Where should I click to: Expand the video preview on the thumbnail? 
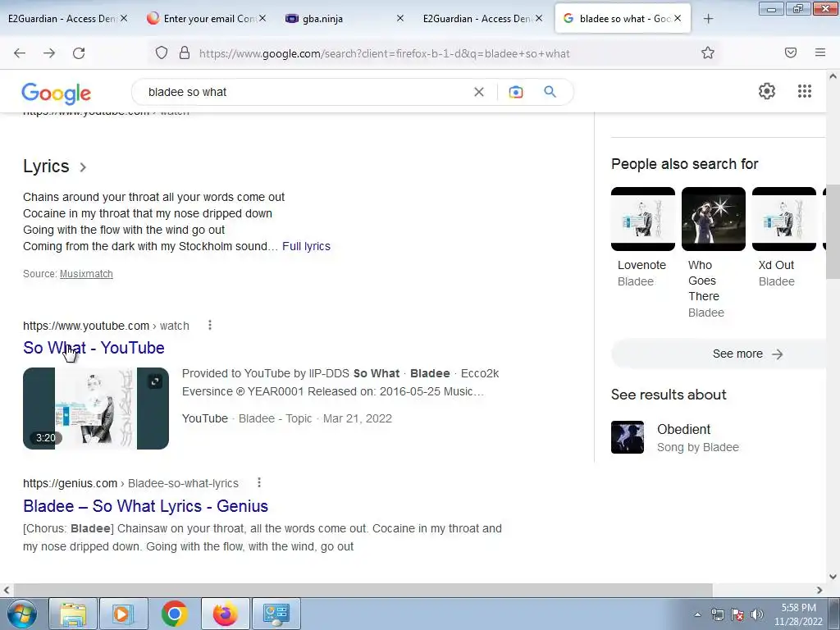[155, 381]
